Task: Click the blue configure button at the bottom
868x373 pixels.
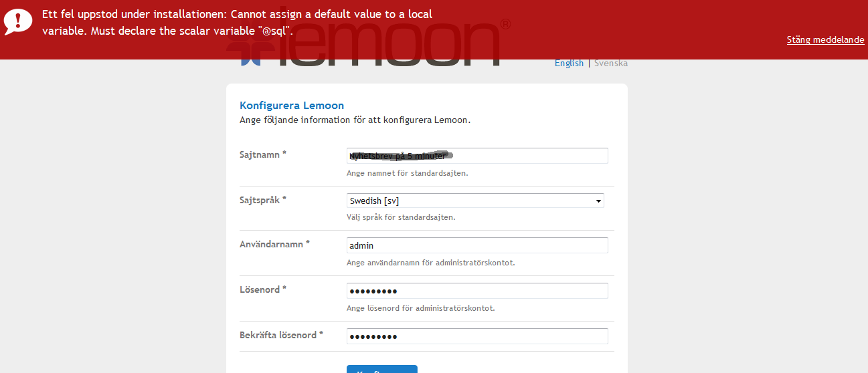Action: [x=382, y=369]
